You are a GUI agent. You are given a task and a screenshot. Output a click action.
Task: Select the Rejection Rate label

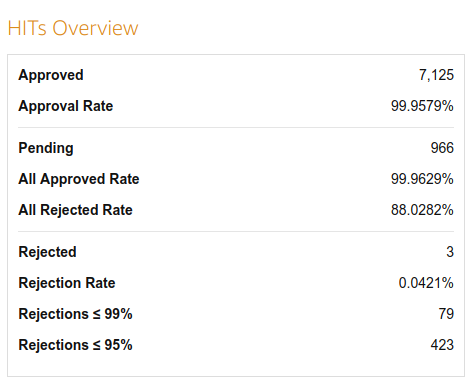point(67,283)
